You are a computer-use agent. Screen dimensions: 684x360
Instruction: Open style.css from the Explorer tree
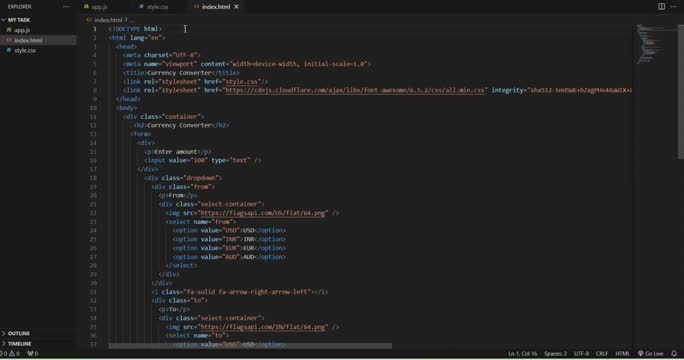(x=25, y=50)
